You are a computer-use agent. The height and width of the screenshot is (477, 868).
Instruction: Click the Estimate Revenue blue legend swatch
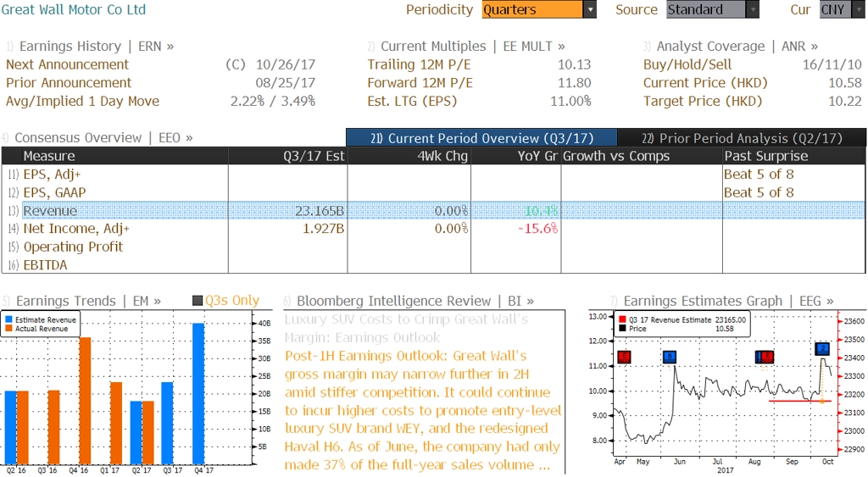click(8, 320)
